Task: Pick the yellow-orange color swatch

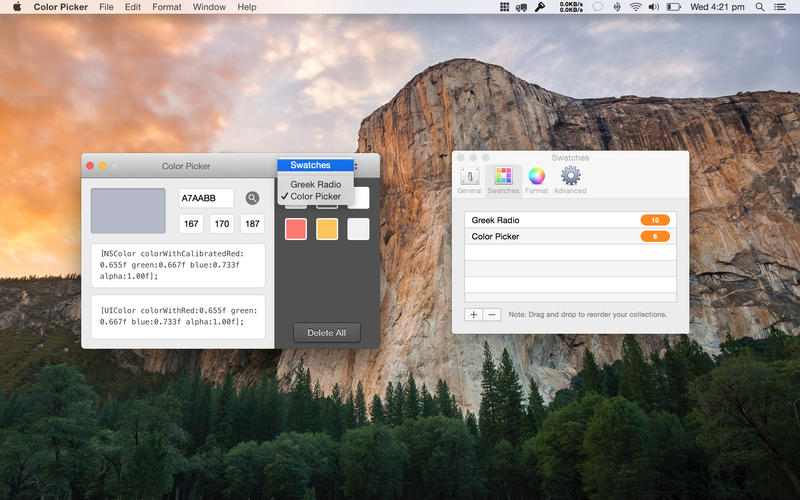Action: [x=327, y=229]
